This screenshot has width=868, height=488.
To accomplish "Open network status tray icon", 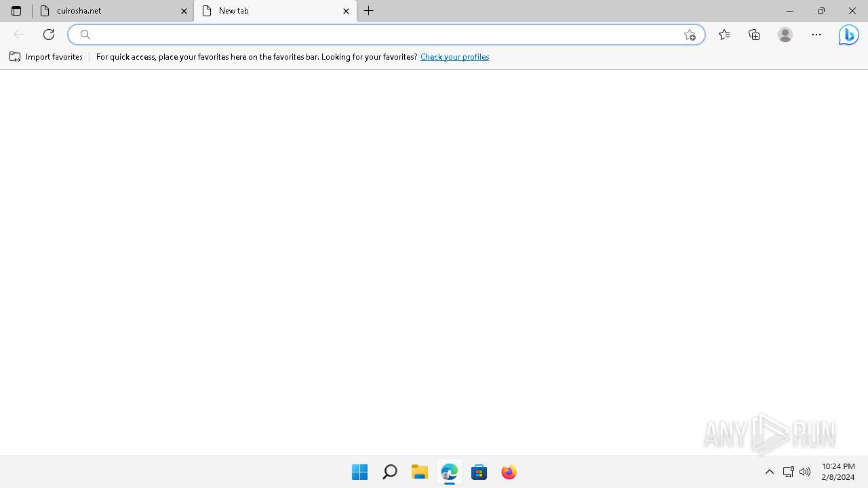I will click(x=788, y=472).
